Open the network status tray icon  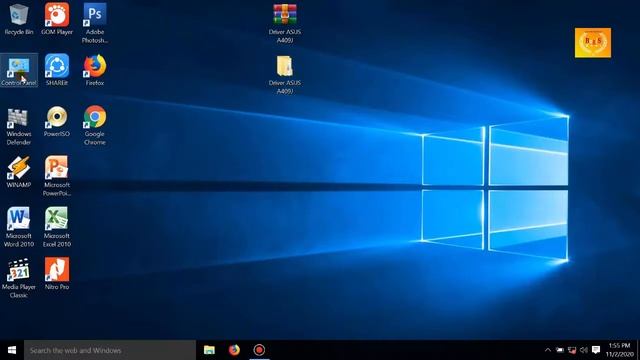pos(572,350)
